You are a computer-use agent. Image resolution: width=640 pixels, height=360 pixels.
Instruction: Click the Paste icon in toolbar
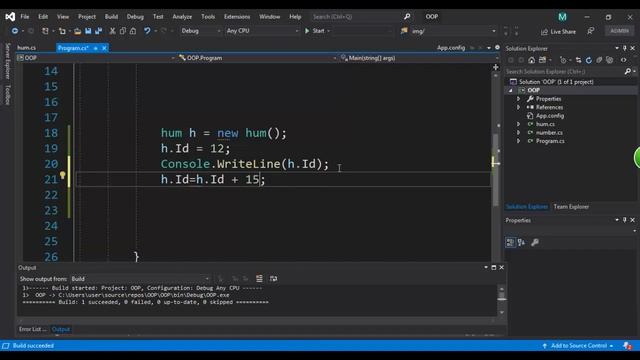pyautogui.click(x=133, y=31)
